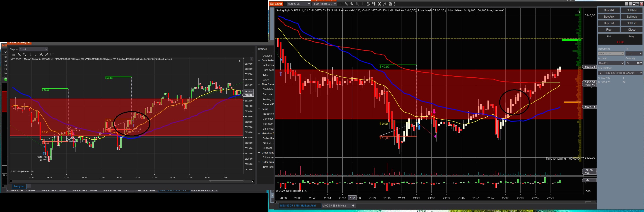Collapse the Time frame settings section
The image size is (644, 212).
tap(259, 84)
